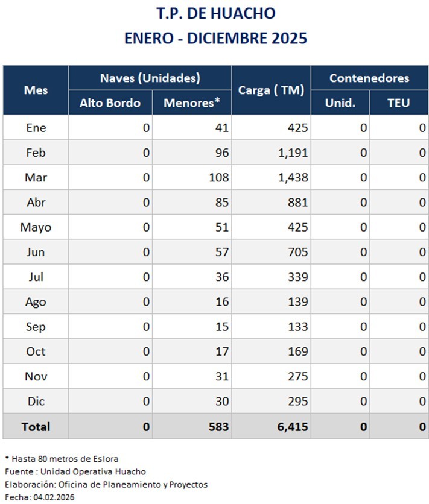Click the 'Carga ( TM)' column header
The height and width of the screenshot is (504, 429).
(x=271, y=90)
